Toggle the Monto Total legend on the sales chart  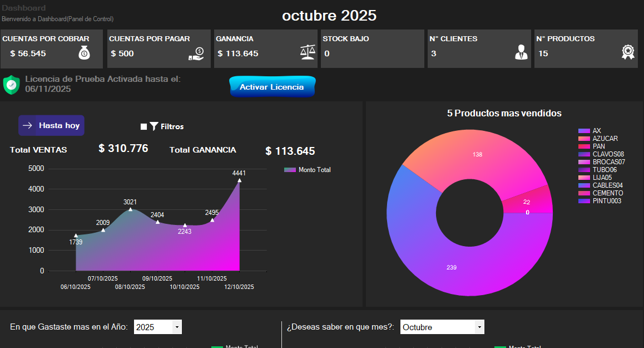click(x=308, y=169)
